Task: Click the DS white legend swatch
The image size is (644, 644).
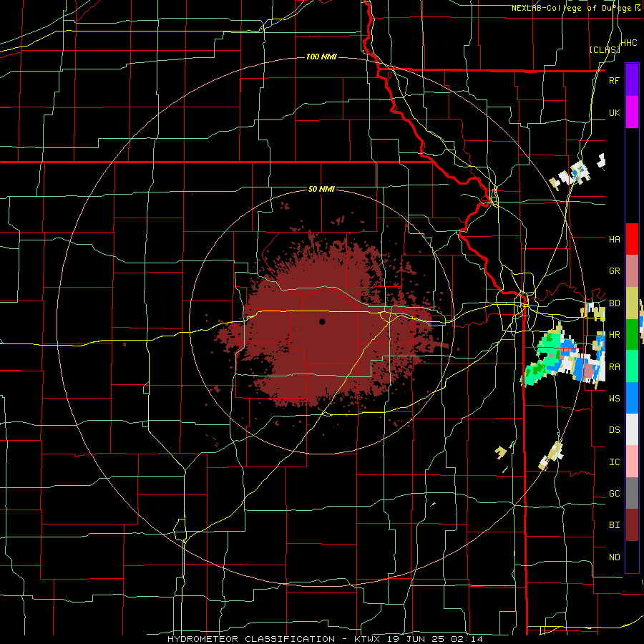Action: tap(632, 429)
